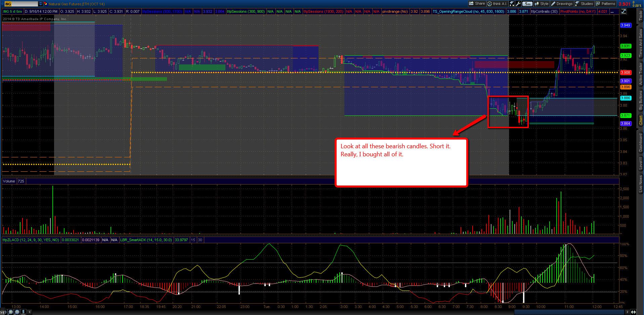The width and height of the screenshot is (644, 315).
Task: Click the 3.896 orange price bubble
Action: pos(626,87)
